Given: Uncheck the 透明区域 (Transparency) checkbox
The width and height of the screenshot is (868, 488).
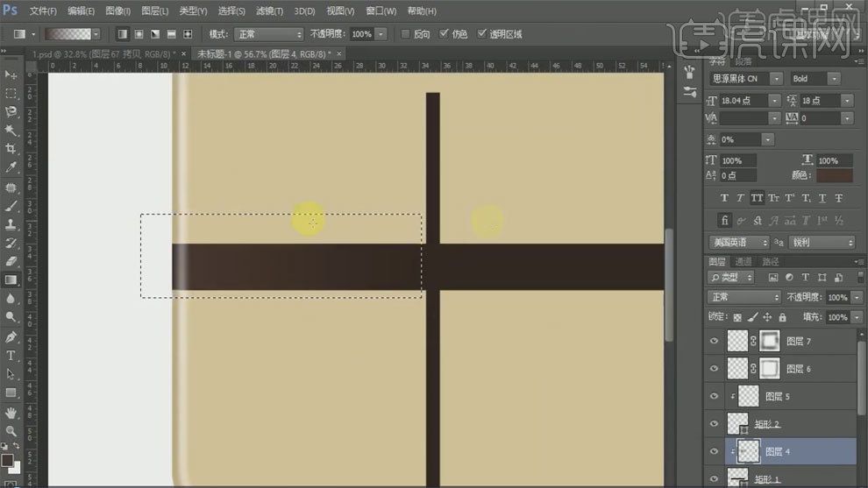Looking at the screenshot, I should coord(482,34).
